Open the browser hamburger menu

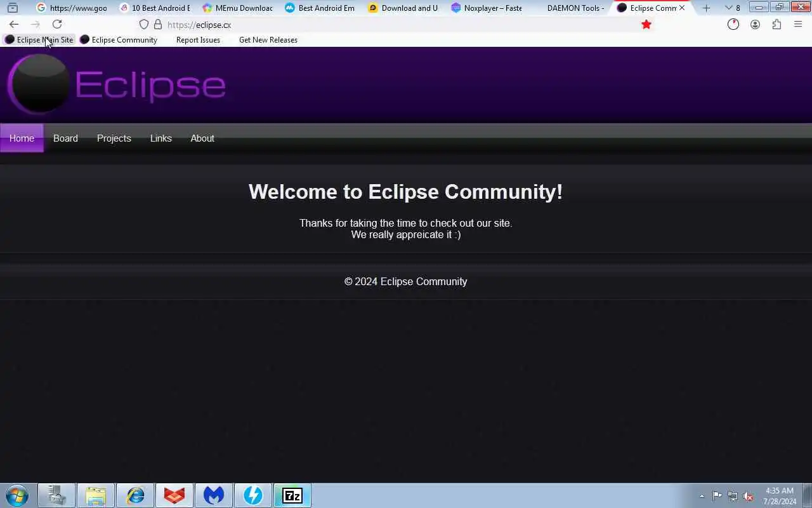[798, 24]
